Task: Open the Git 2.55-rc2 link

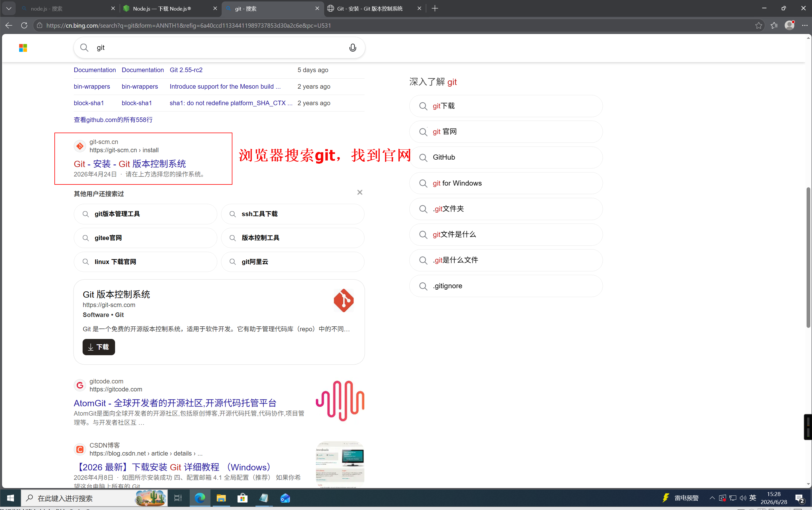Action: coord(186,70)
